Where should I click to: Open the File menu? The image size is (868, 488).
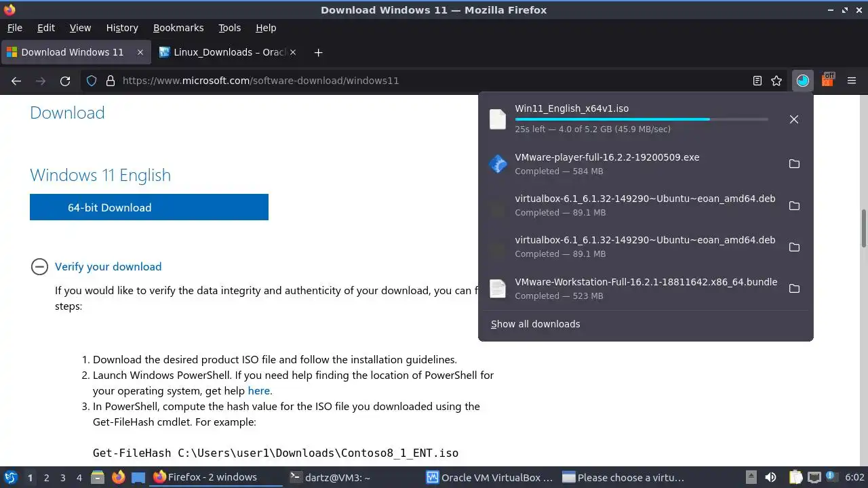pos(14,28)
